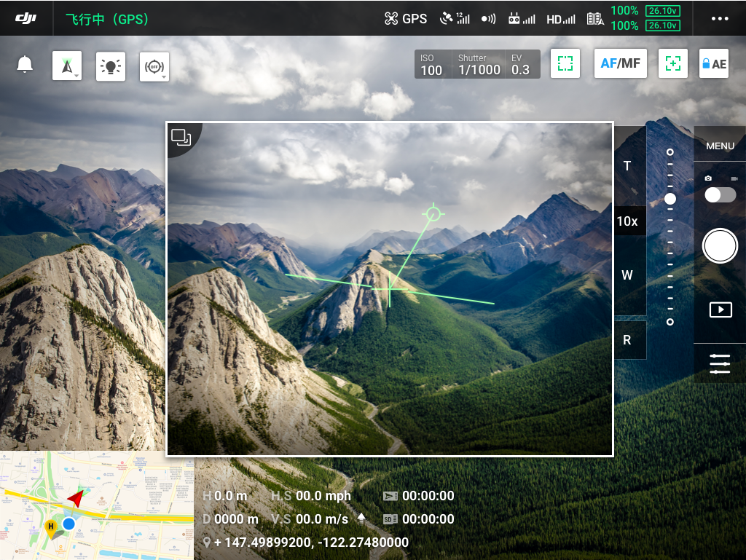The image size is (746, 560).
Task: Toggle the spotlight lamp icon
Action: 111,66
